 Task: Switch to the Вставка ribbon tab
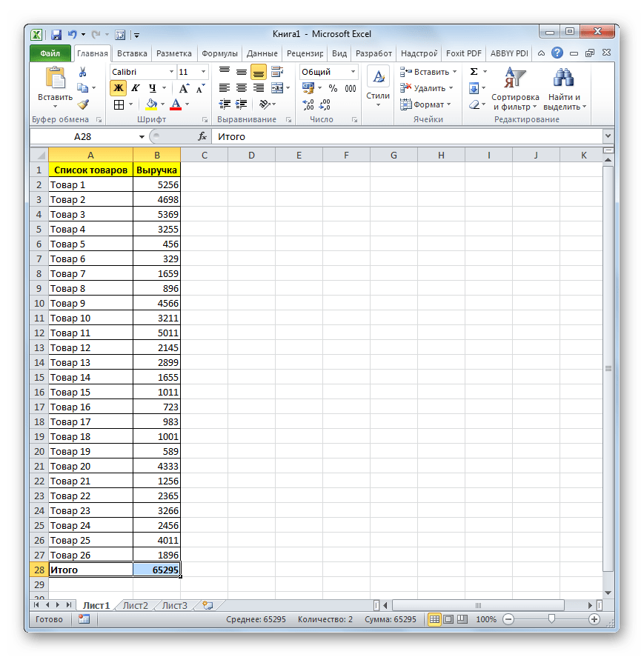point(132,53)
